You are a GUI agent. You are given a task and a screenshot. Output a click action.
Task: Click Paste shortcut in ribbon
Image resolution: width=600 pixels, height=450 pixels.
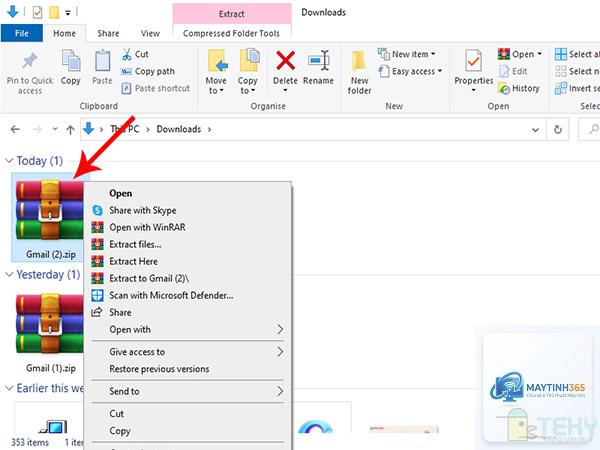tap(155, 88)
